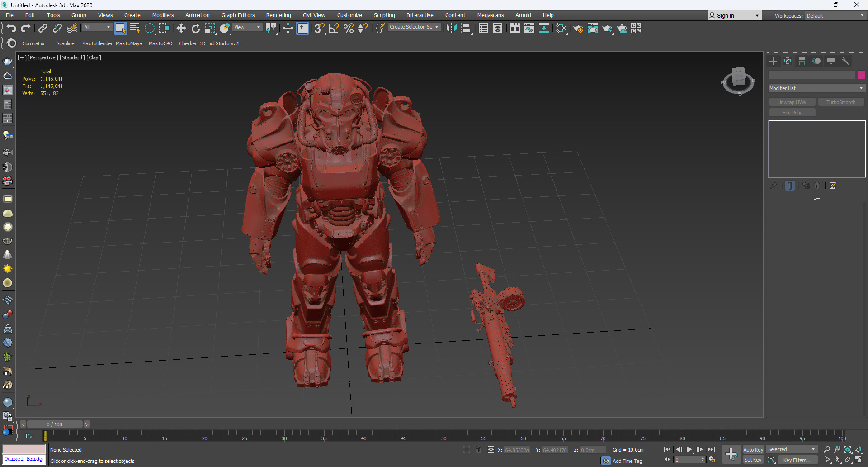Screen dimensions: 868x467
Task: Open the Selected key filter dropdown
Action: tap(792, 450)
